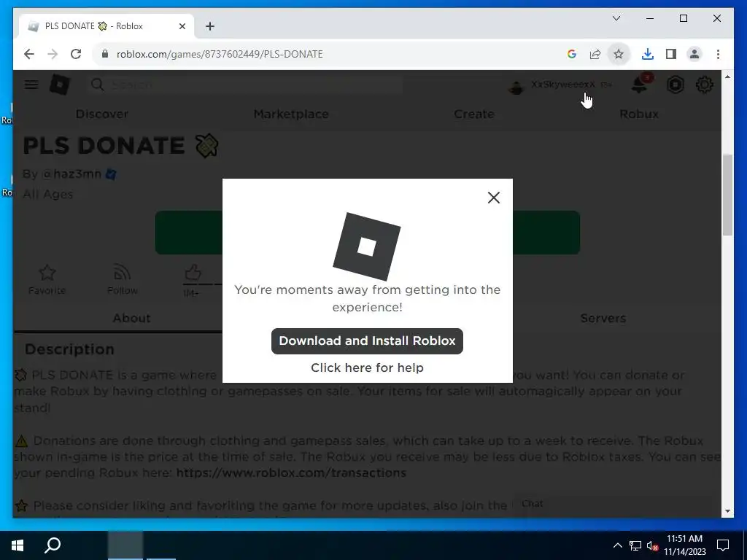This screenshot has width=747, height=560.
Task: Click the page vertical scrollbar thumb
Action: click(x=727, y=195)
